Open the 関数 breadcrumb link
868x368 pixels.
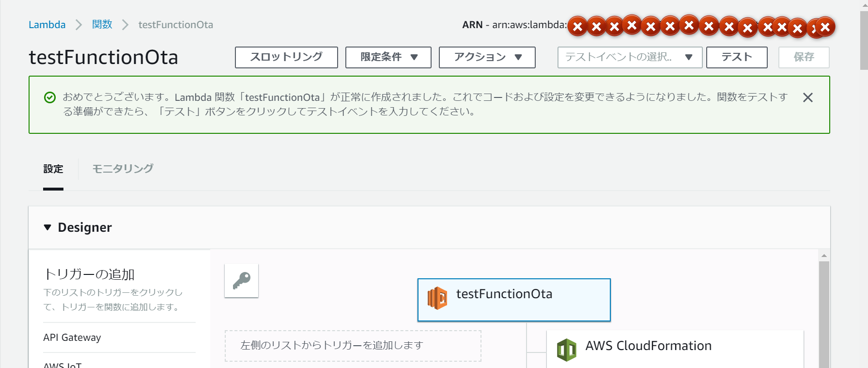102,25
